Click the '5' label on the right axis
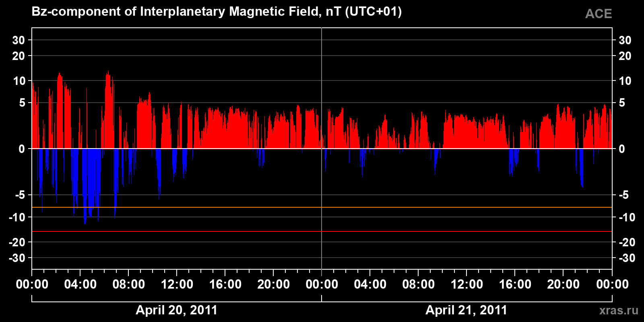Viewport: 644px width, 322px height. [622, 103]
